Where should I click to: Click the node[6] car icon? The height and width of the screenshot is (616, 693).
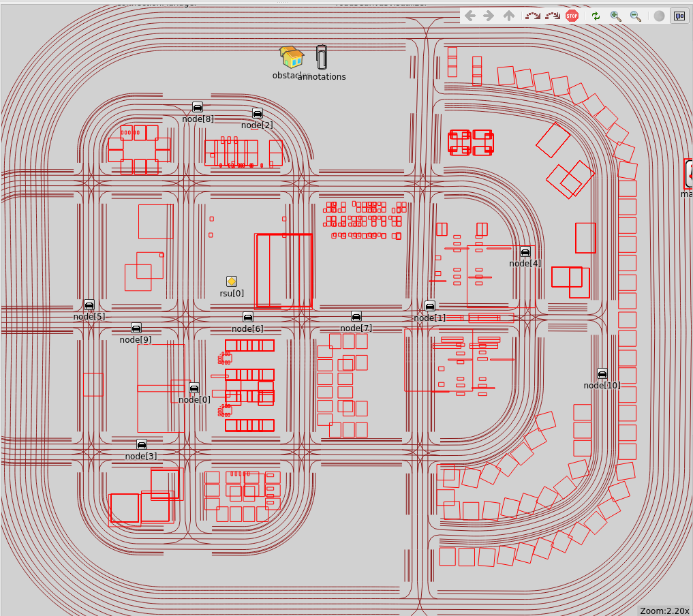pos(248,317)
